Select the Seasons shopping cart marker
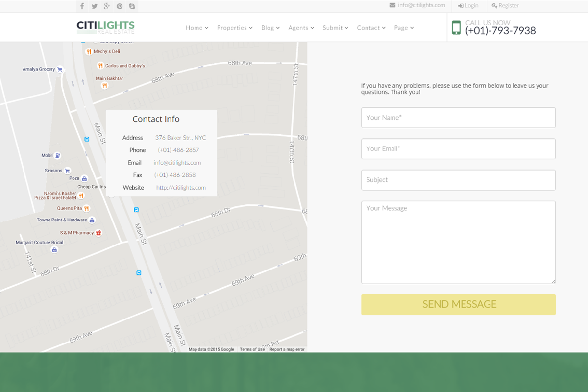 [x=67, y=171]
